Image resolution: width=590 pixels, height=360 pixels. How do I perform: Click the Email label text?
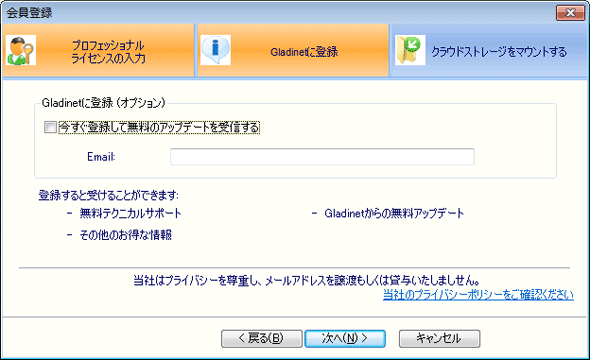(101, 156)
